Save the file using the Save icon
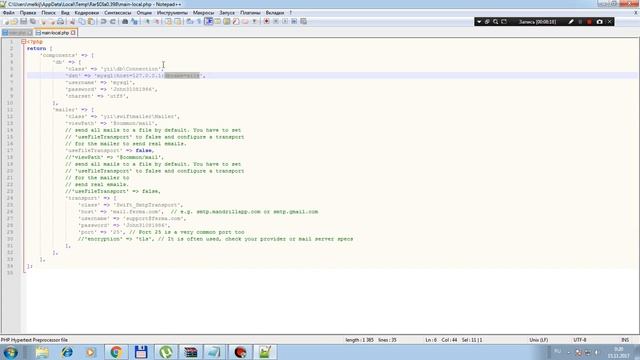The height and width of the screenshot is (360, 640). (x=23, y=21)
